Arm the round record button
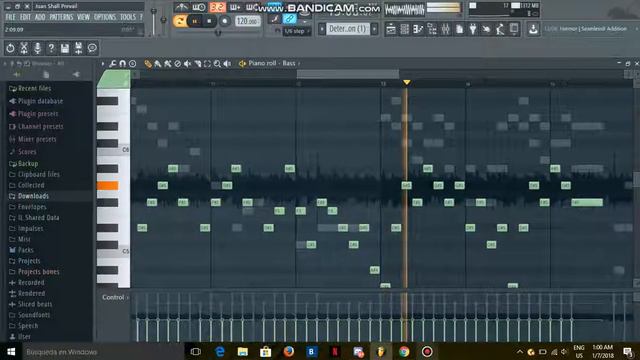 click(x=224, y=21)
